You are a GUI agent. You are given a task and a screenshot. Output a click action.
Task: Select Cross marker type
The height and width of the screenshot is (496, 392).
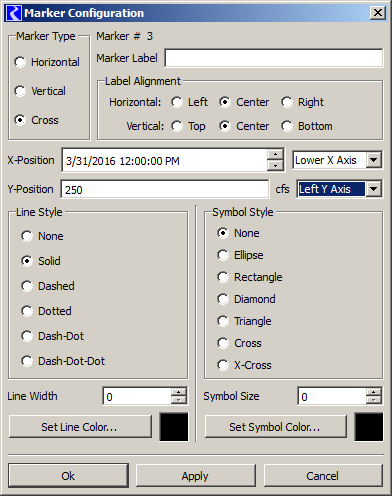click(x=20, y=120)
